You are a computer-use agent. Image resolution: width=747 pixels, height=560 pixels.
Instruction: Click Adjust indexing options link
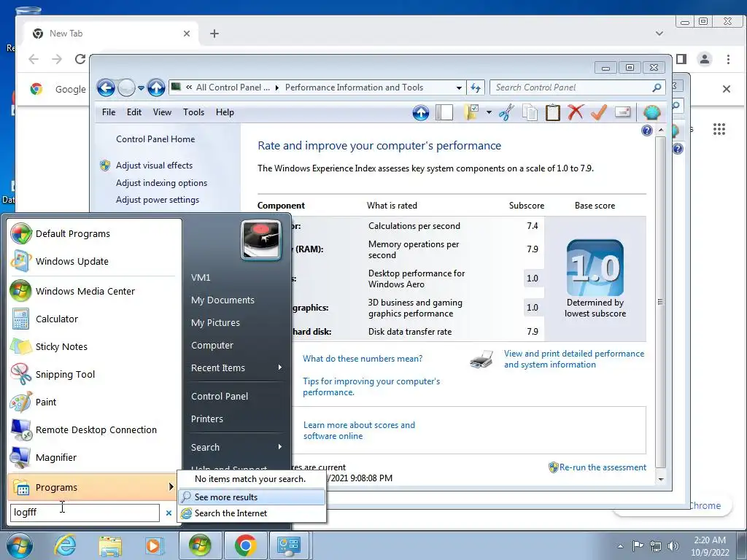[161, 183]
